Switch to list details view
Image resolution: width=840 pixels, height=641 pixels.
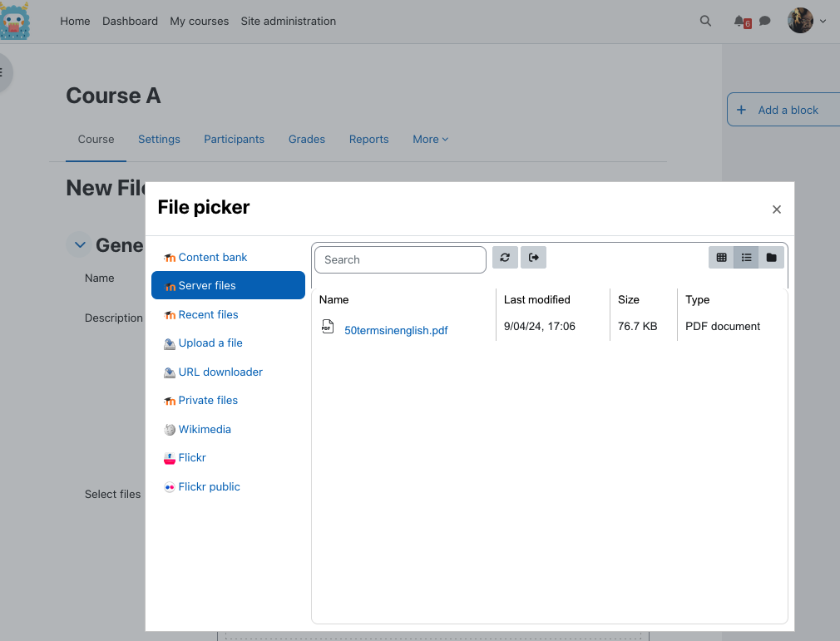746,258
